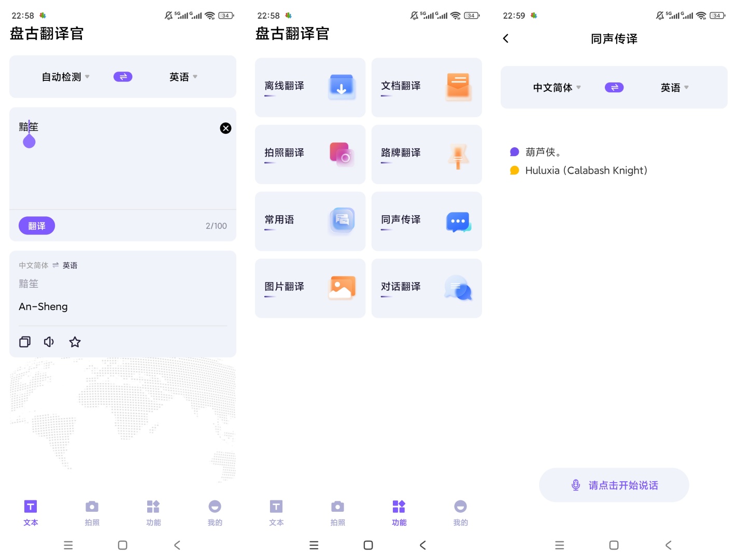Viewport: 737px width, 560px height.
Task: Select 拍照 tab on the first screen
Action: pos(92,513)
